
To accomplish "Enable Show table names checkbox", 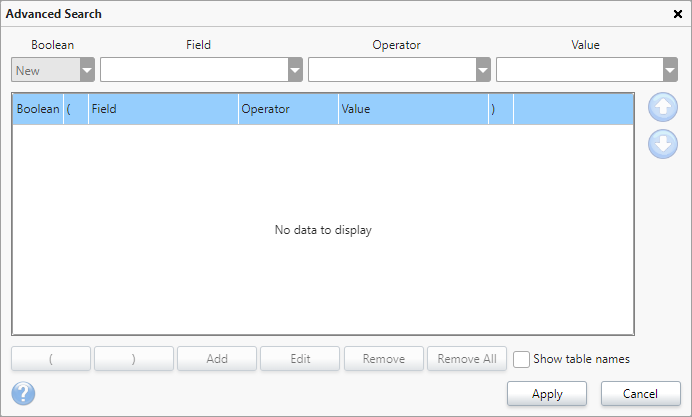I will point(521,359).
